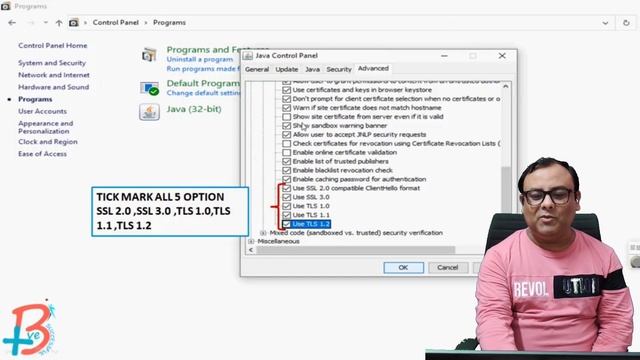Toggle Don't prompt for client certificate selection

pos(287,99)
